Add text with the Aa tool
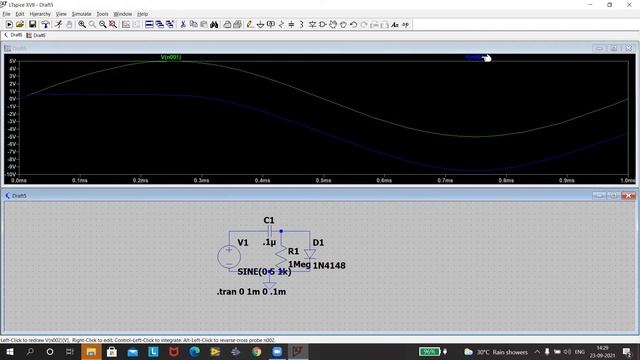Viewport: 640px width, 360px height. (x=395, y=24)
